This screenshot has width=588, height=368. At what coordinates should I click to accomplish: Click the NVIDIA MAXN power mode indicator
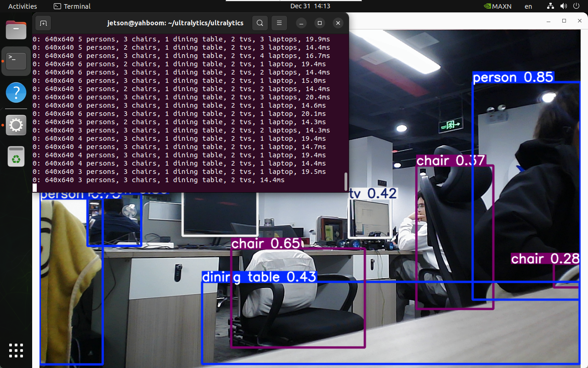(x=498, y=6)
